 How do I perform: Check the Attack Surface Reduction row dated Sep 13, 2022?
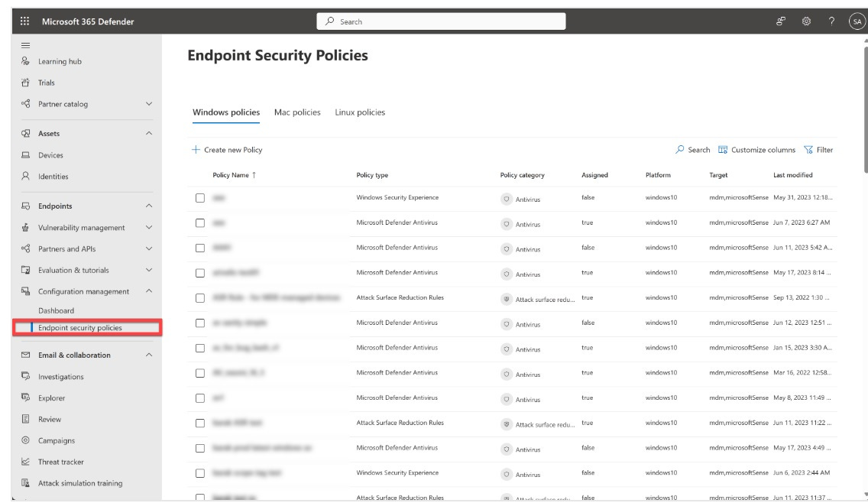point(200,298)
